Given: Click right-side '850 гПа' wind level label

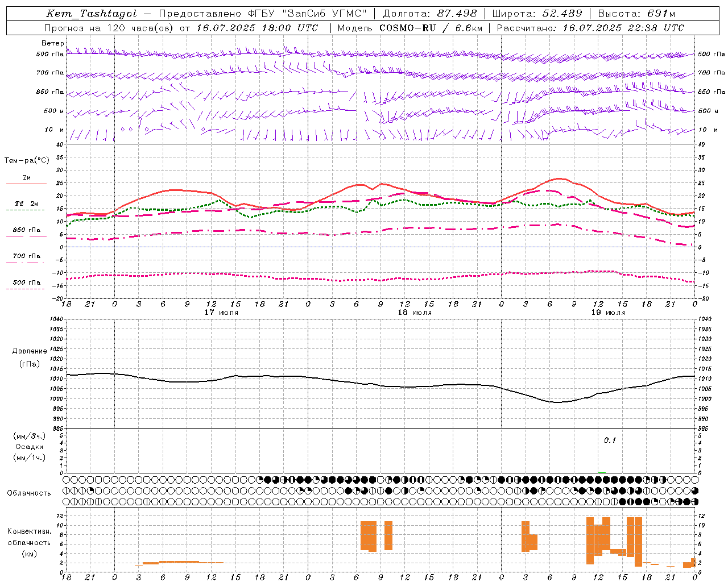Looking at the screenshot, I should click(712, 92).
